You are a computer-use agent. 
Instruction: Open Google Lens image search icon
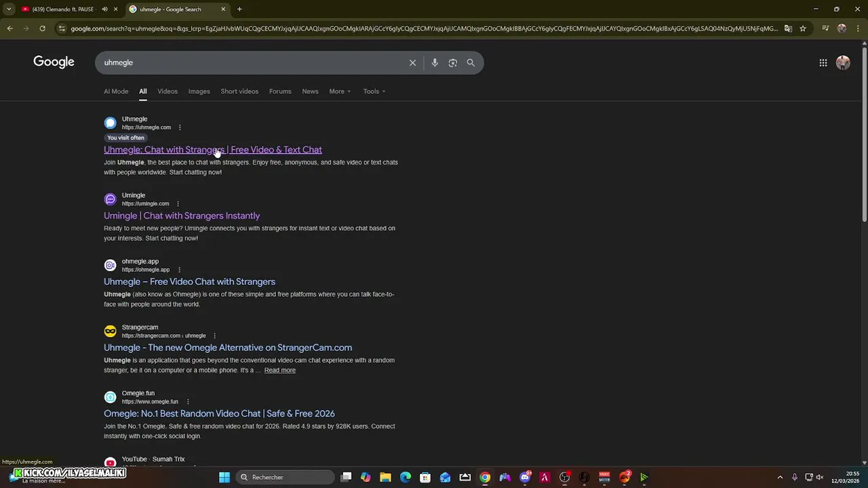[452, 62]
